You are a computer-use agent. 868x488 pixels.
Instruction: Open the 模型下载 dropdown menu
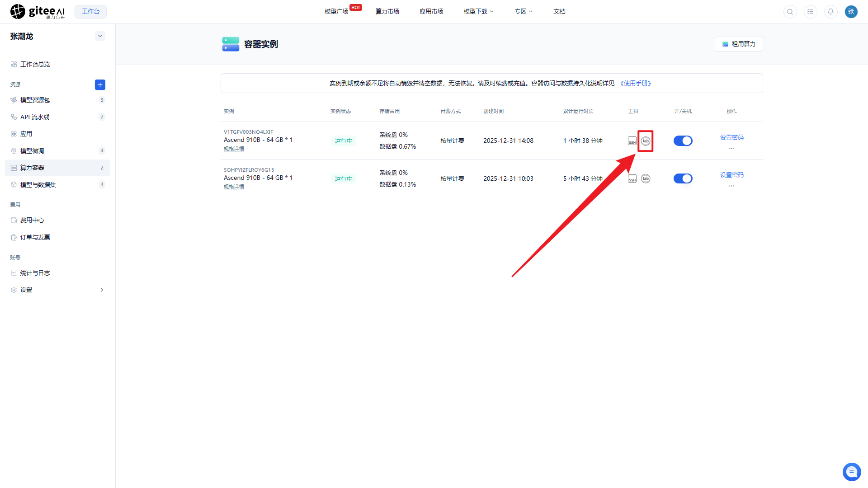[478, 11]
